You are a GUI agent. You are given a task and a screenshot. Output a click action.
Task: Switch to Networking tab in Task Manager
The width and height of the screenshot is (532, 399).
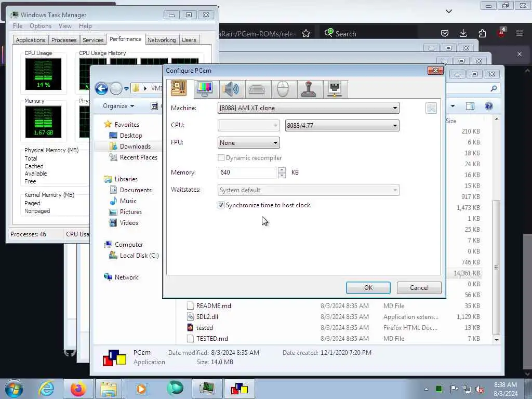click(162, 40)
